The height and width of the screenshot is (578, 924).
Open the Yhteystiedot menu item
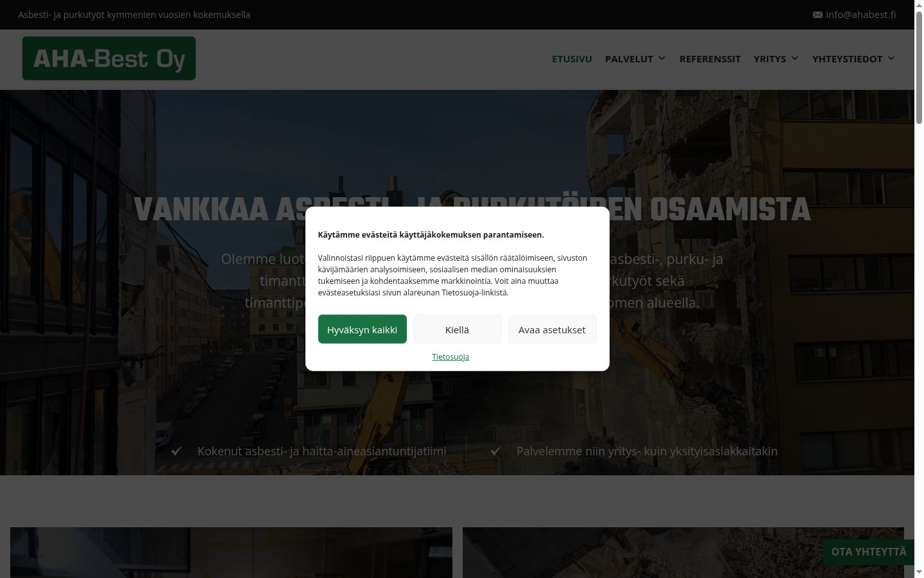coord(847,58)
